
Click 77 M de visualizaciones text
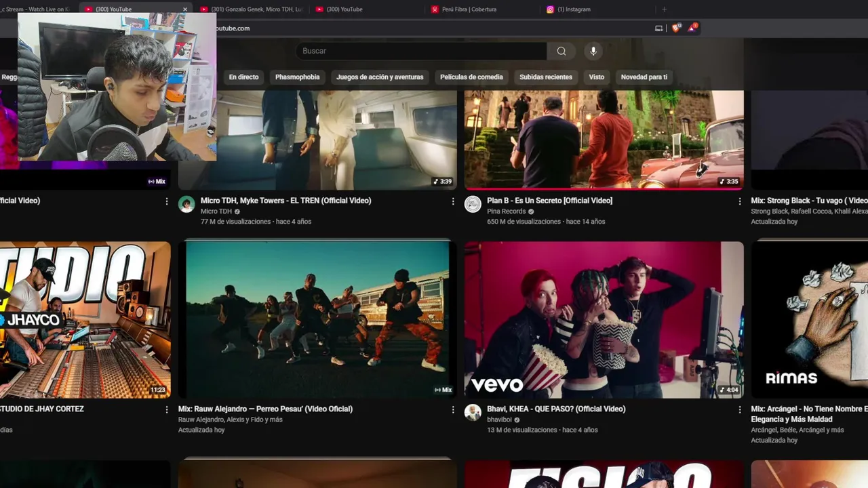[x=235, y=222]
